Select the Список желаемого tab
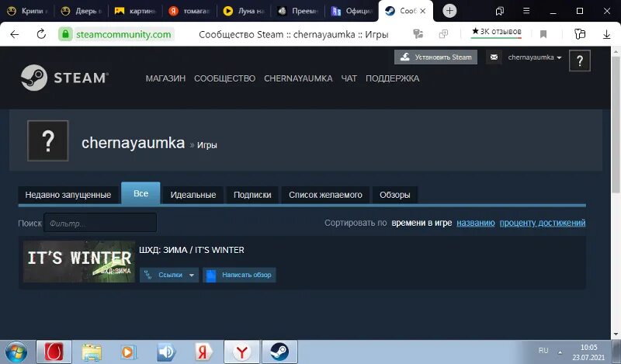The image size is (621, 364). point(325,195)
